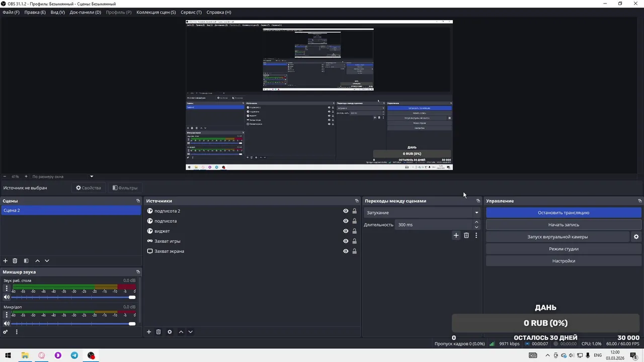Screen dimensions: 644x362
Task: Move scene down arrow in Scenes panel
Action: pos(47,261)
